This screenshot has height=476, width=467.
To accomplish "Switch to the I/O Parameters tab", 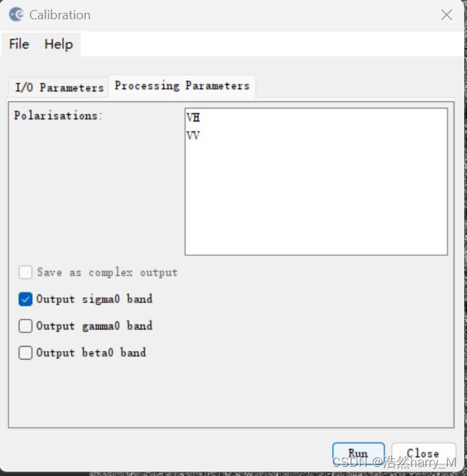I will tap(59, 87).
